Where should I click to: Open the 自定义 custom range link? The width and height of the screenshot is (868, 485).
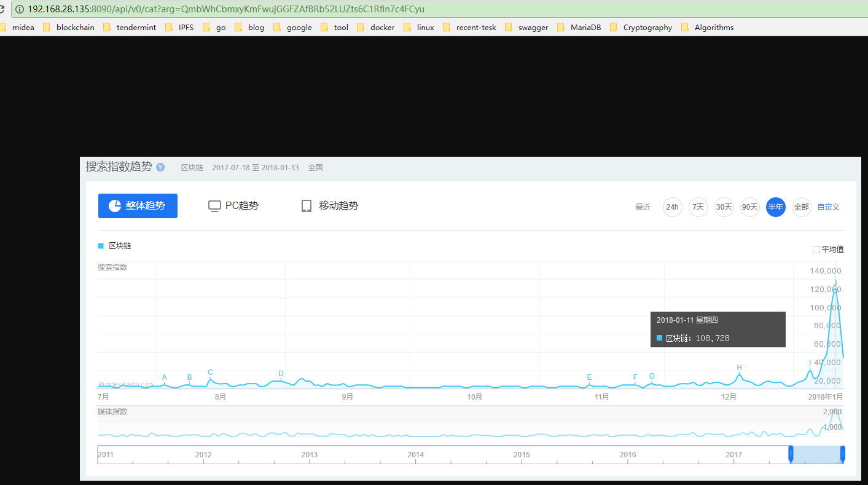pos(828,207)
